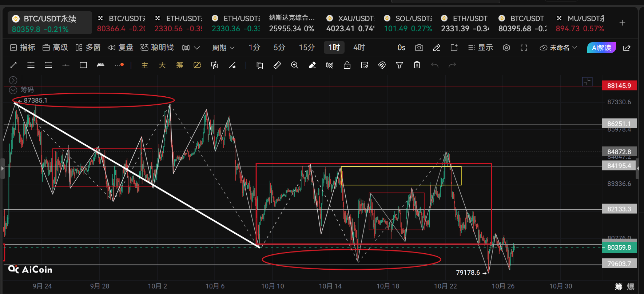Toggle the 大 large-order indicator
This screenshot has height=294, width=644.
coord(162,65)
